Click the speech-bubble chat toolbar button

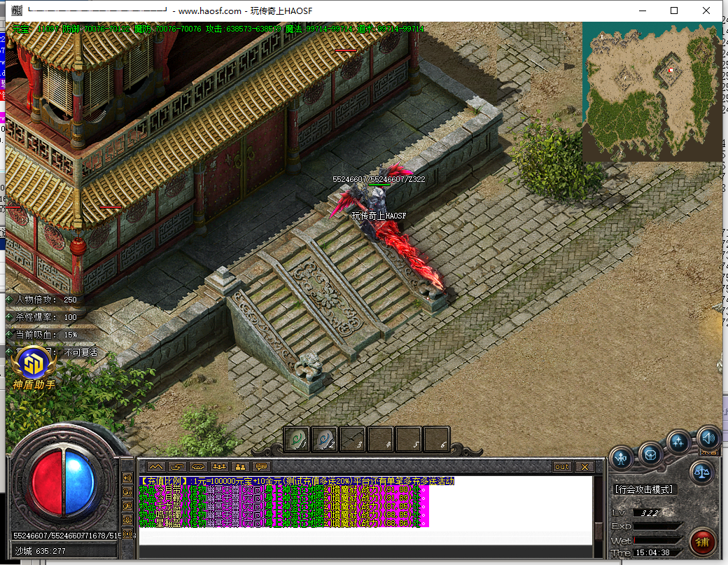click(260, 466)
